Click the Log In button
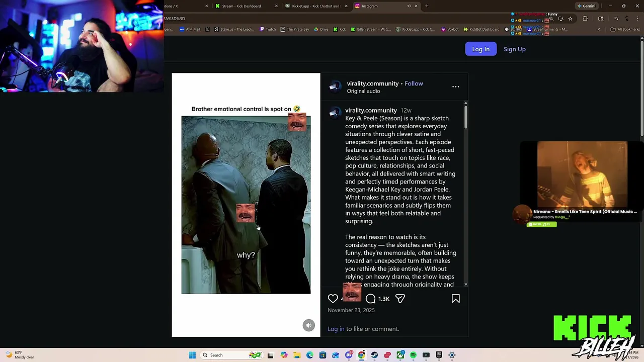 (480, 49)
